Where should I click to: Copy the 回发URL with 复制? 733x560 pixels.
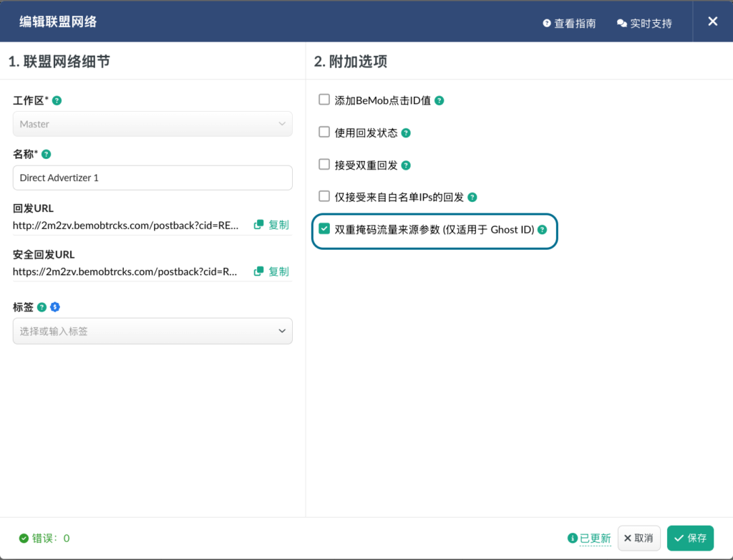(271, 225)
